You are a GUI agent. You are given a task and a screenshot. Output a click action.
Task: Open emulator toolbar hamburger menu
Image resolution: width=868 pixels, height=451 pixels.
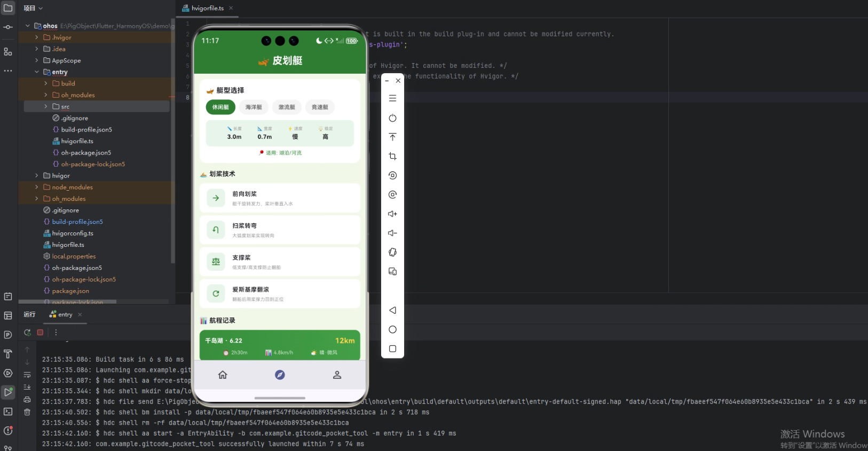(392, 98)
